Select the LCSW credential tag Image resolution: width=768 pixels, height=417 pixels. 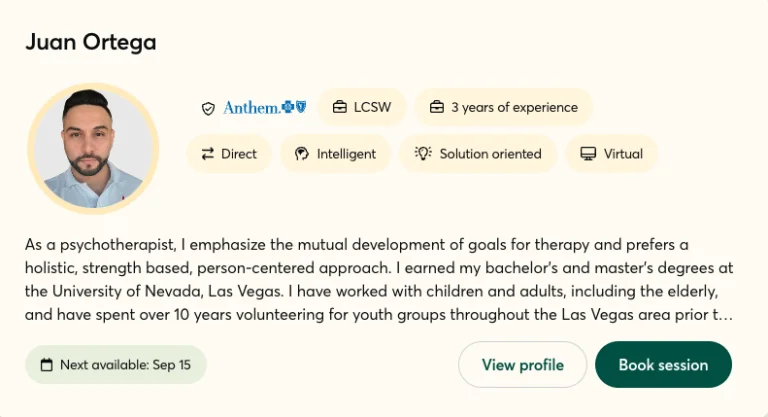362,107
